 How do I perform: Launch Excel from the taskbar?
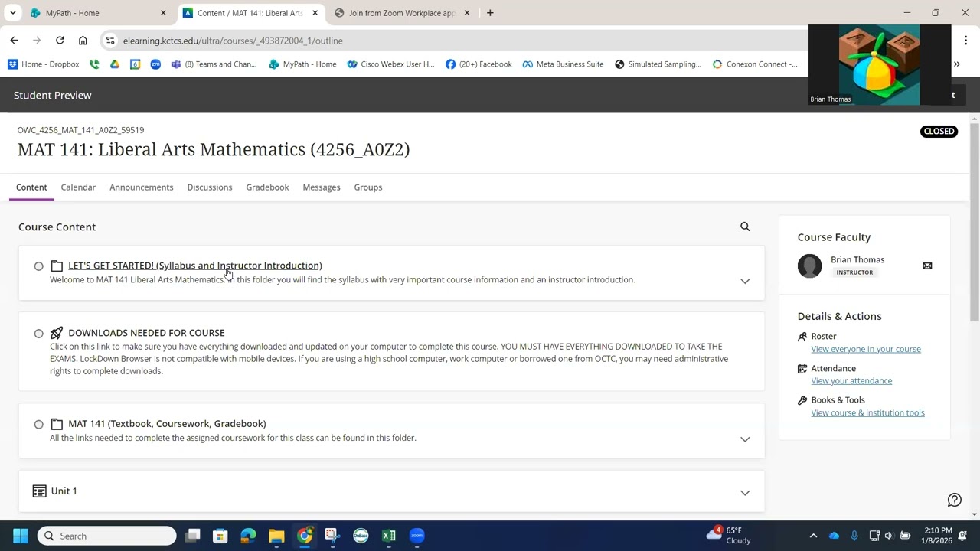(x=389, y=536)
